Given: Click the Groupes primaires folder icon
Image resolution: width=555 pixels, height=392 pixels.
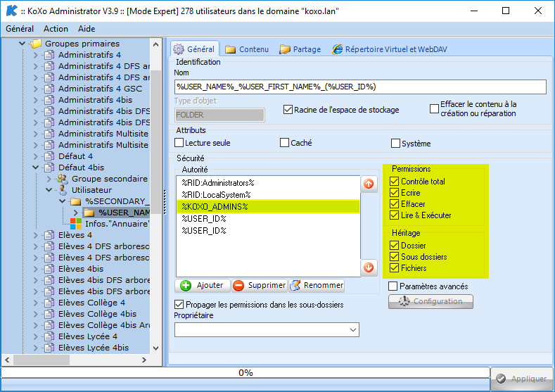Looking at the screenshot, I should point(35,44).
